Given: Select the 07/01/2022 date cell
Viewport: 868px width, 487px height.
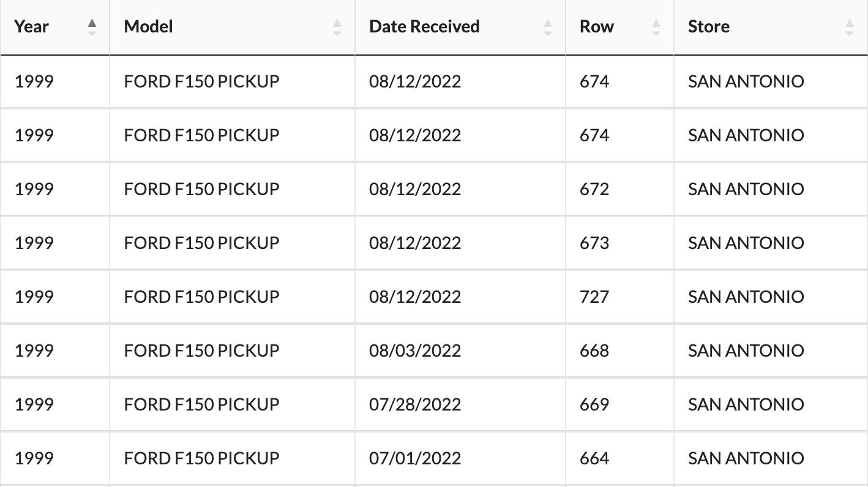Looking at the screenshot, I should click(415, 458).
